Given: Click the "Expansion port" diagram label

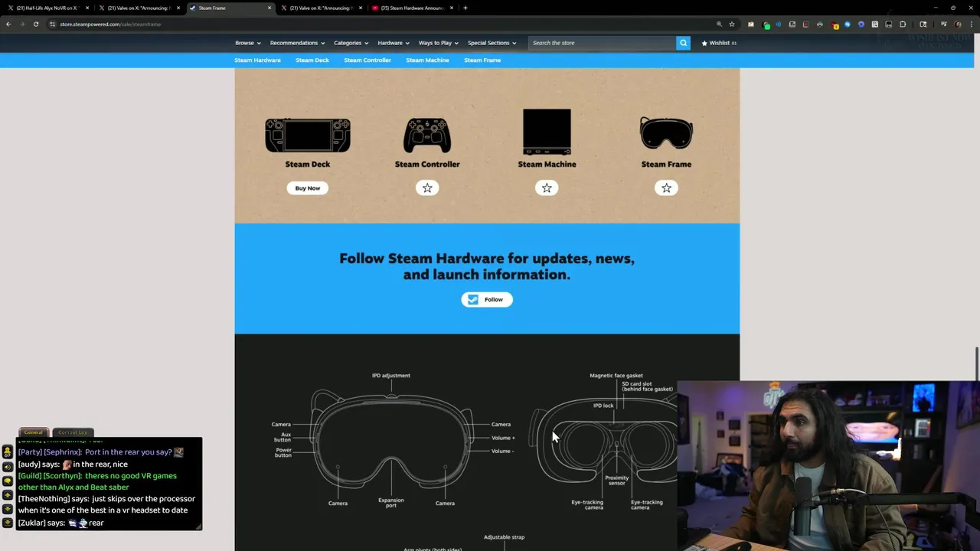Looking at the screenshot, I should pyautogui.click(x=390, y=503).
